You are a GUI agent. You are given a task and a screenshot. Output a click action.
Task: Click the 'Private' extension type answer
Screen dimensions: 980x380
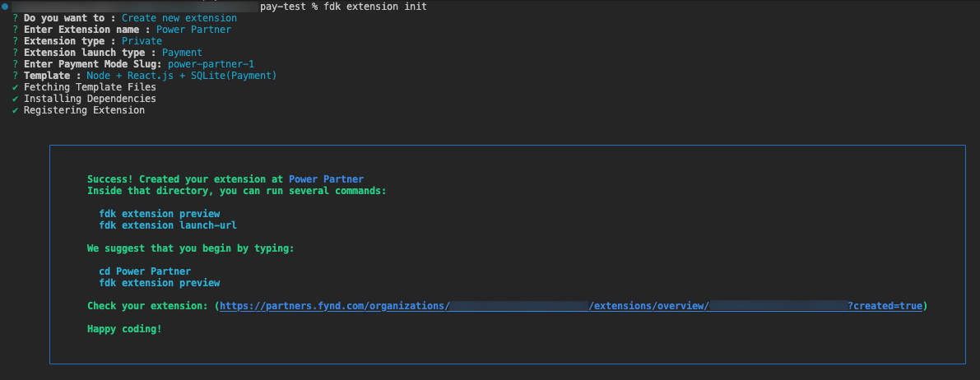tap(142, 41)
